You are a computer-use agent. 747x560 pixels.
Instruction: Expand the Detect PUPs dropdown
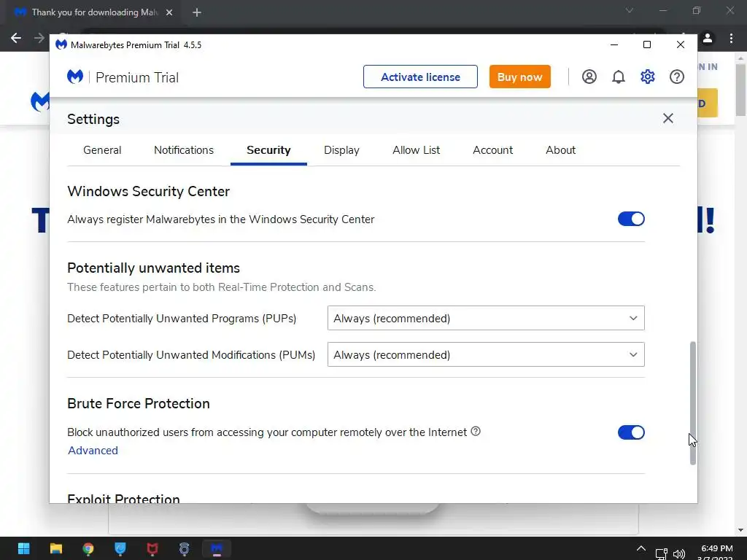pyautogui.click(x=486, y=318)
